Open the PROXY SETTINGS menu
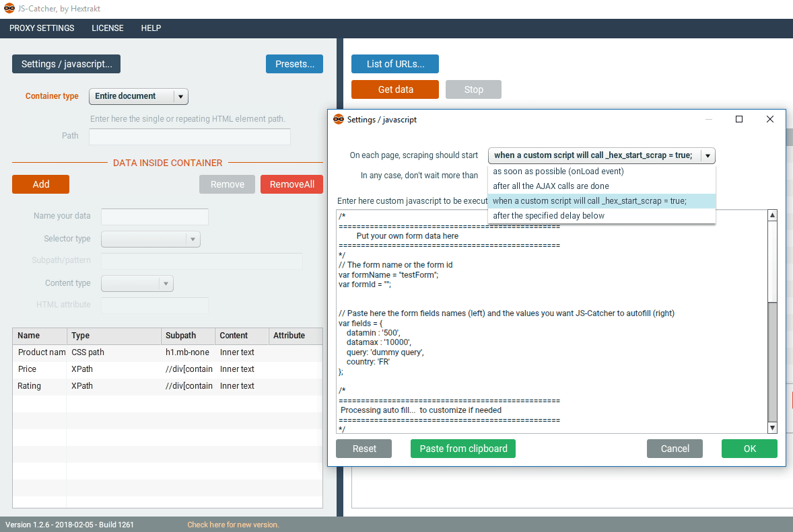The height and width of the screenshot is (532, 793). [42, 28]
